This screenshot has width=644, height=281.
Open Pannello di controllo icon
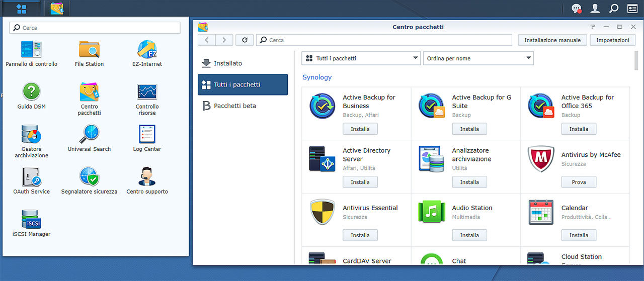pyautogui.click(x=31, y=50)
